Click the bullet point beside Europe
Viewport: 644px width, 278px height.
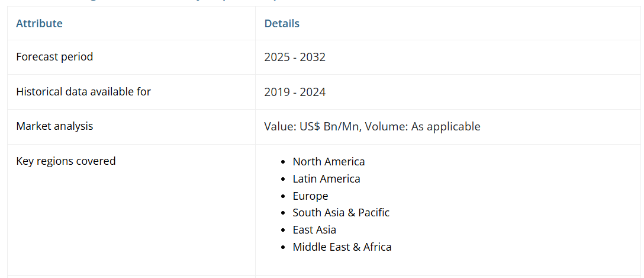coord(284,196)
